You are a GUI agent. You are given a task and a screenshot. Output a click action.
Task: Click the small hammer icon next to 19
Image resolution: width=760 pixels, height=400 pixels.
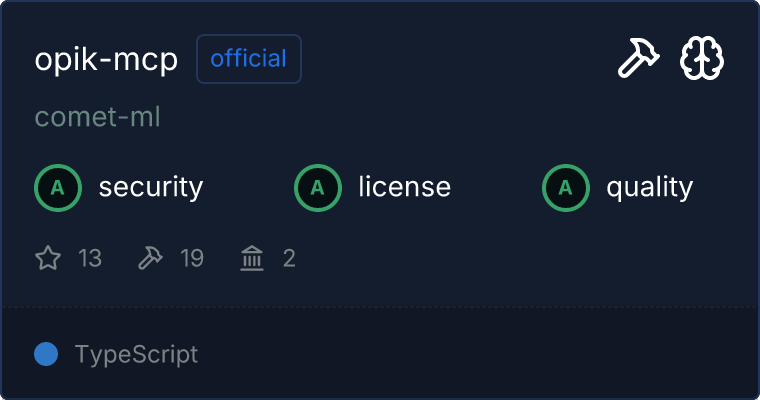[x=150, y=259]
